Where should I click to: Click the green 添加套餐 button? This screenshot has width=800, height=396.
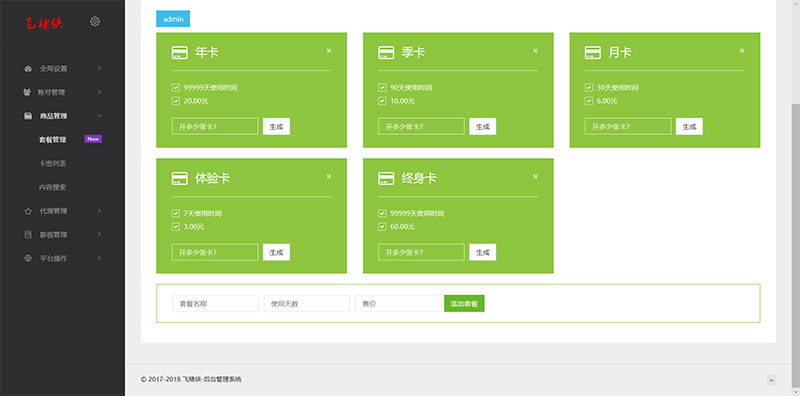click(x=464, y=304)
